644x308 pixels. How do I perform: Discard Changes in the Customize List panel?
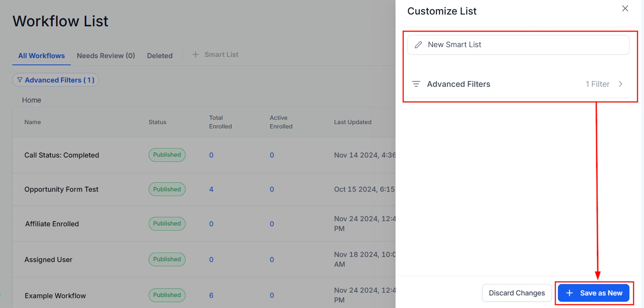(x=517, y=293)
